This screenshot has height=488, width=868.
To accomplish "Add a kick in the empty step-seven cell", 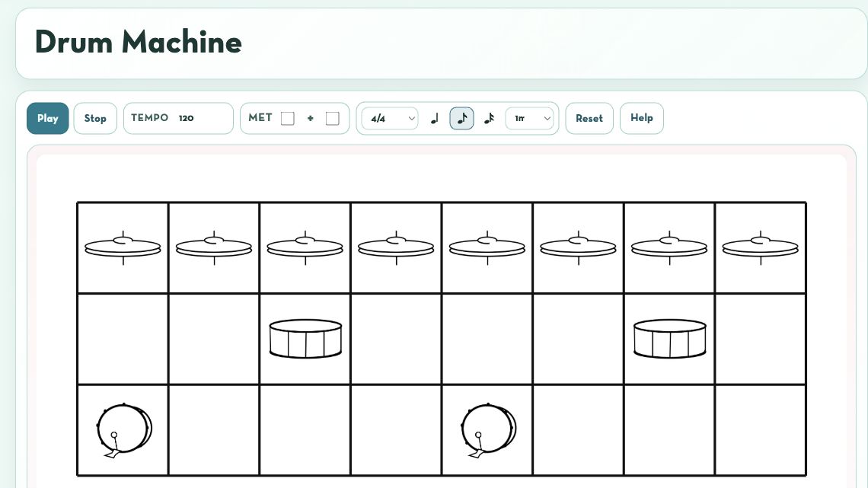I will [669, 430].
